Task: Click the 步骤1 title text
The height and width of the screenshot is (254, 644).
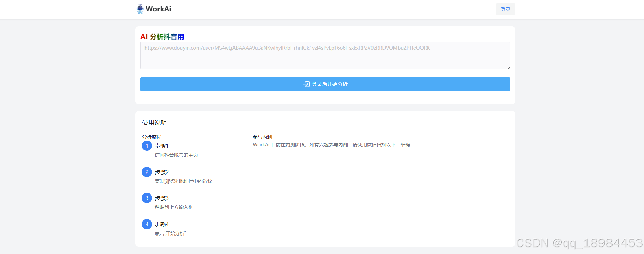Action: coord(162,146)
